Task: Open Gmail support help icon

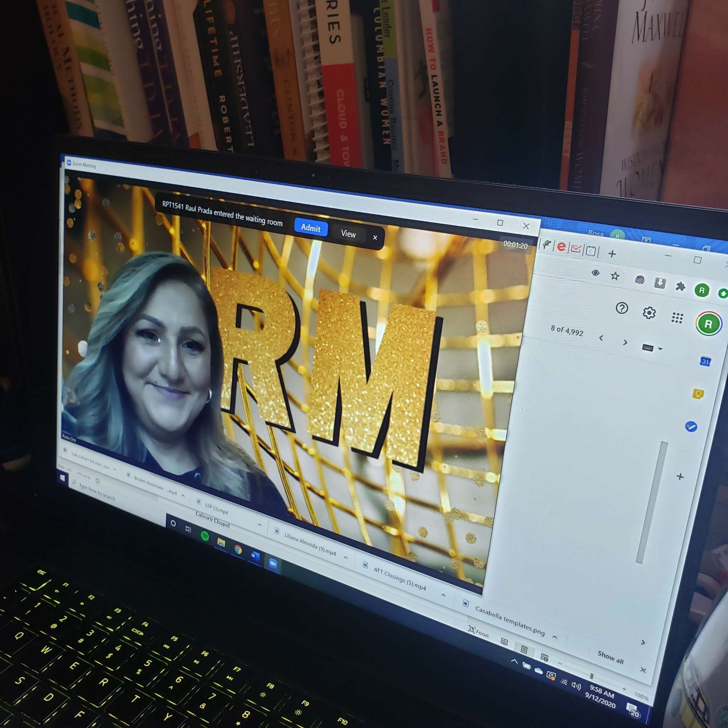Action: click(x=622, y=308)
